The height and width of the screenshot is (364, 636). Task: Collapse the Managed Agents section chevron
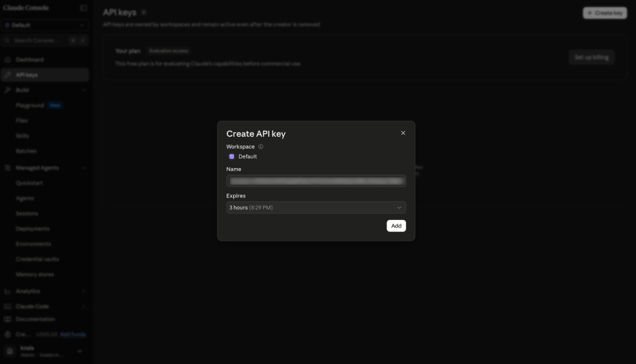pyautogui.click(x=84, y=167)
